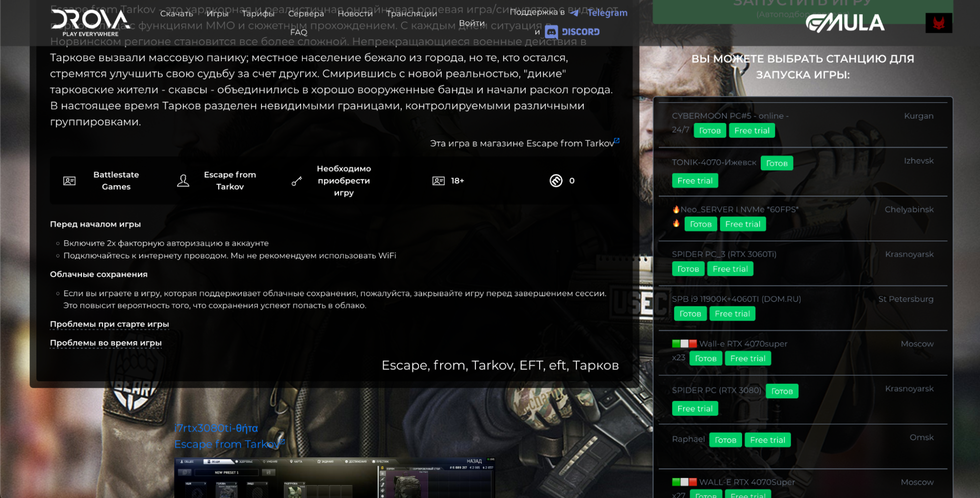Click the keyword tags Escape, from, Tarkov, EFT
The height and width of the screenshot is (498, 980).
pyautogui.click(x=500, y=365)
